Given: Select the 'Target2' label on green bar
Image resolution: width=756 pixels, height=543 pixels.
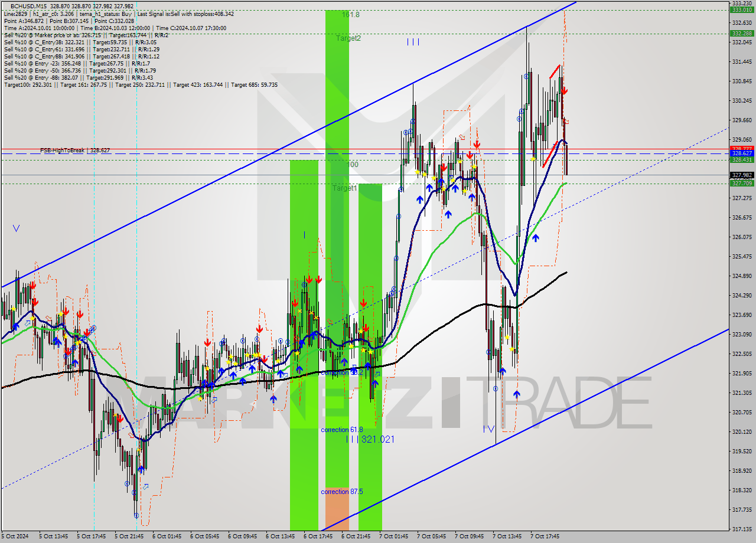Looking at the screenshot, I should click(348, 38).
